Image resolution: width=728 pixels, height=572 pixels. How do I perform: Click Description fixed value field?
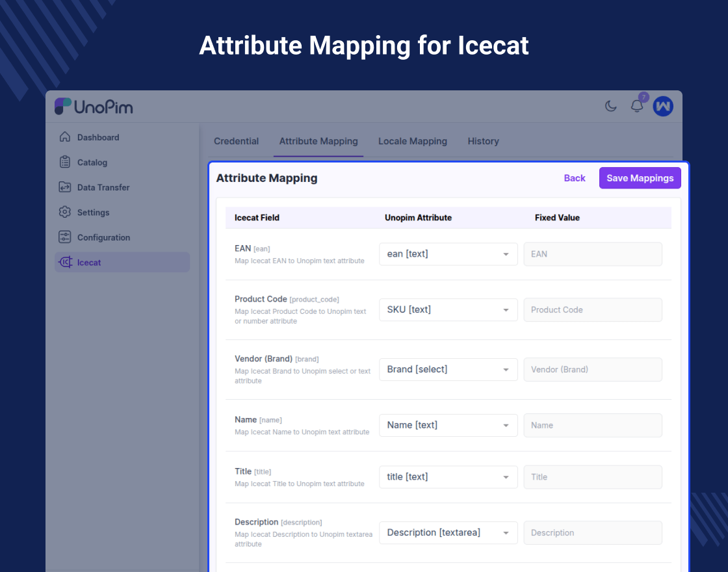[x=592, y=532]
